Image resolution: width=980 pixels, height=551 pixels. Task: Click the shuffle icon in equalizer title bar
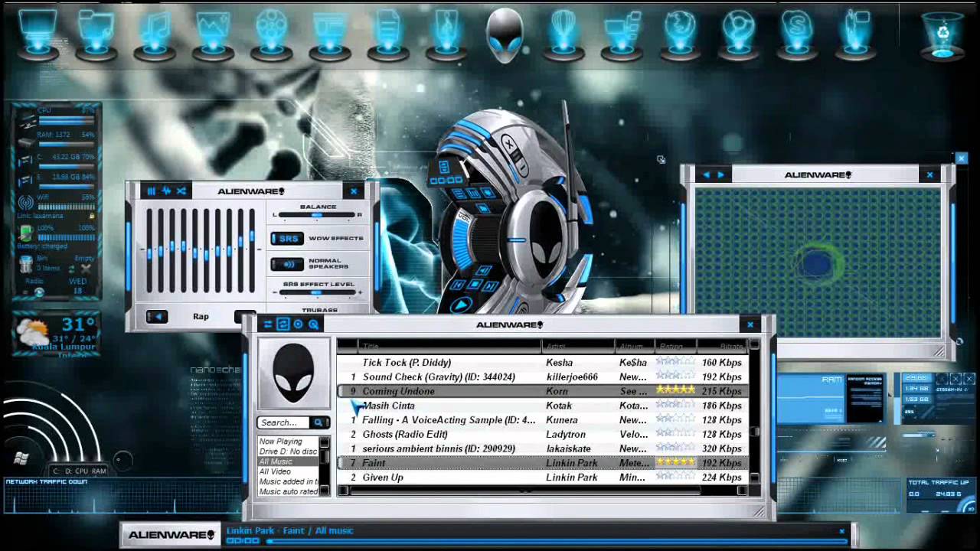[x=181, y=191]
